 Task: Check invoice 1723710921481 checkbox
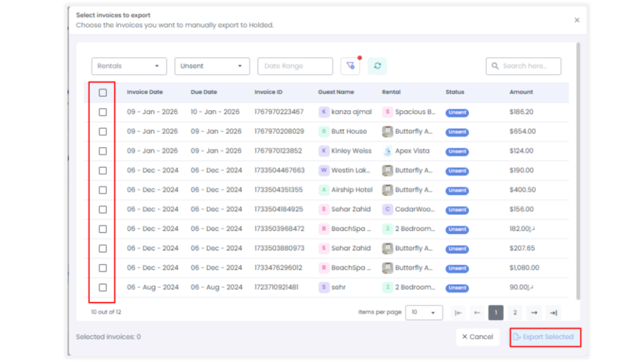[103, 288]
